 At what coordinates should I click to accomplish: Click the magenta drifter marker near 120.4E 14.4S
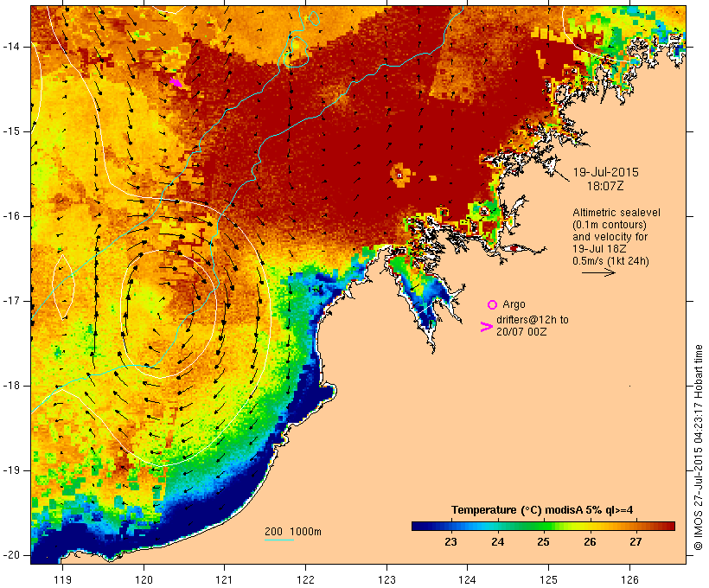(x=176, y=82)
